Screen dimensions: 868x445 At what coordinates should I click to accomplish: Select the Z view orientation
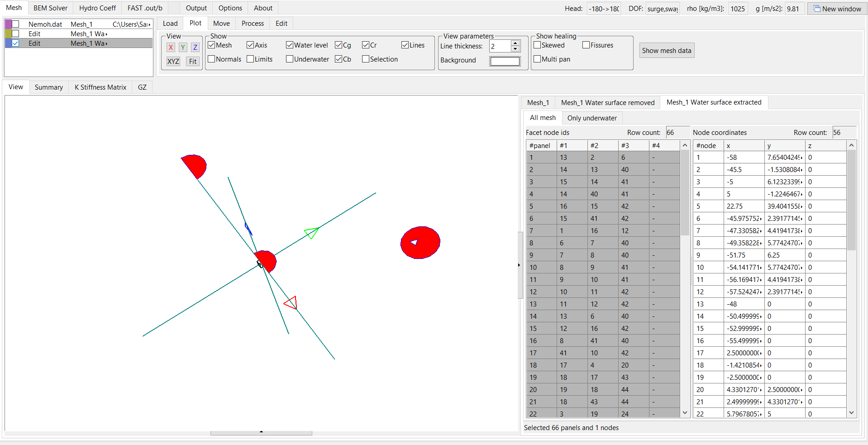pyautogui.click(x=195, y=47)
